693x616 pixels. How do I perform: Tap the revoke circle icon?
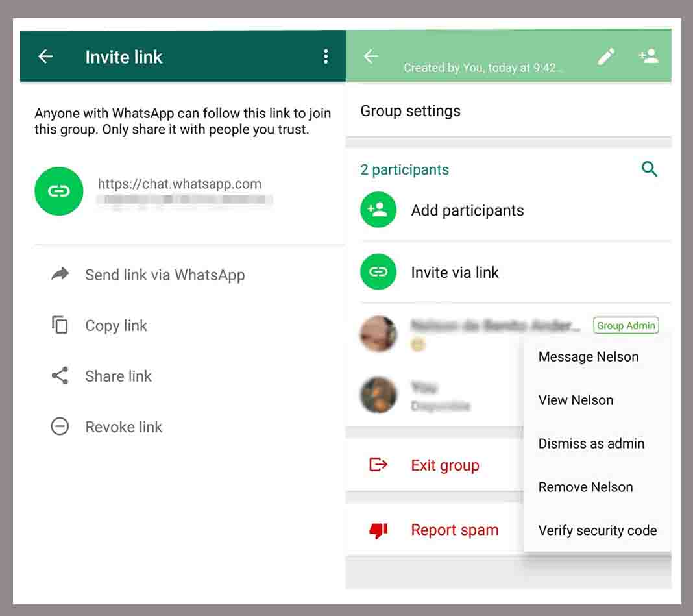[x=60, y=426]
